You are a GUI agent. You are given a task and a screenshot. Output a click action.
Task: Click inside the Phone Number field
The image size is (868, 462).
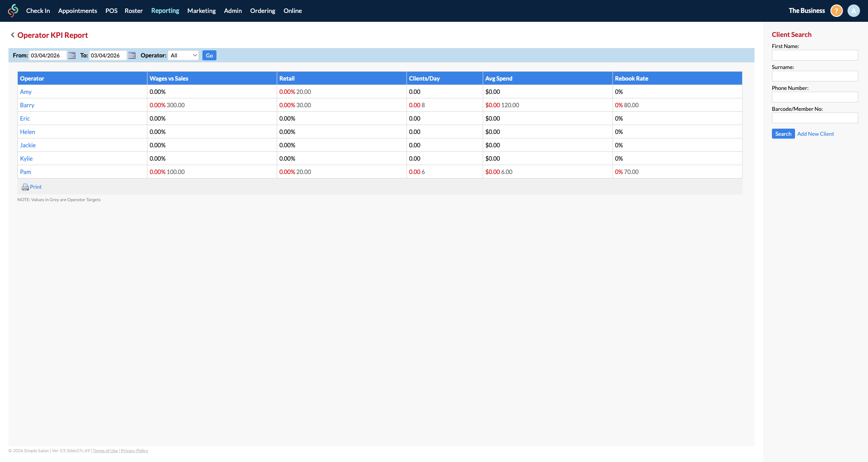pyautogui.click(x=815, y=97)
